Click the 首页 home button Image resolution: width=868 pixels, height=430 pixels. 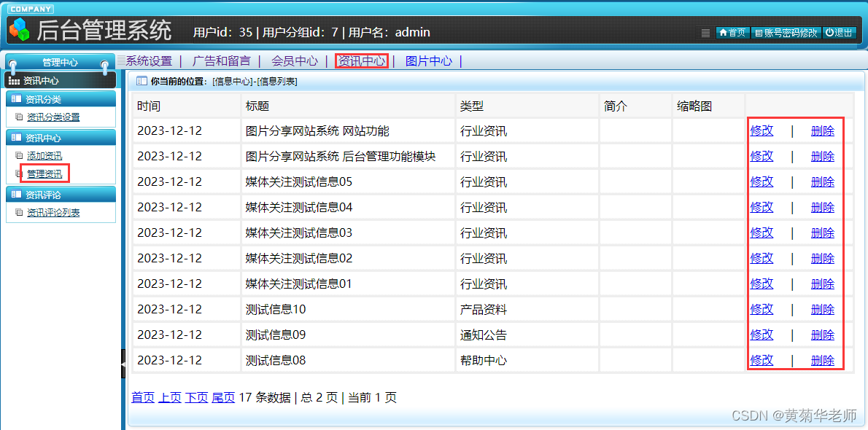point(732,33)
